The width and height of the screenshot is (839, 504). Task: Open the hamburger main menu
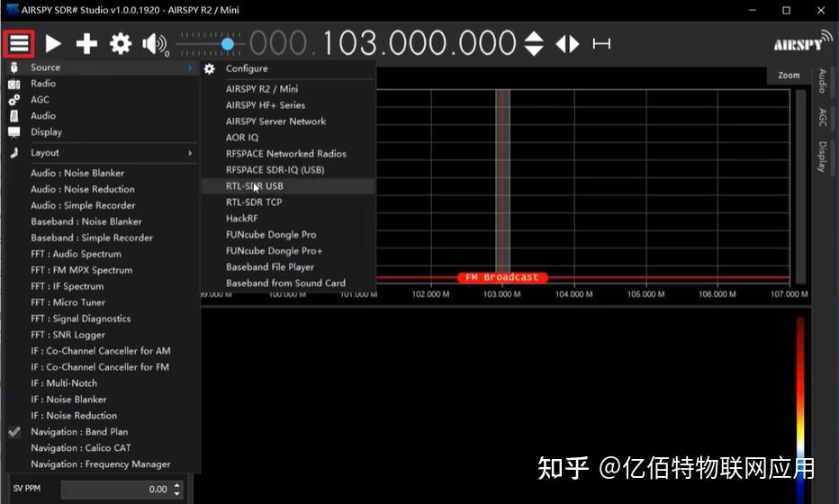pos(19,43)
